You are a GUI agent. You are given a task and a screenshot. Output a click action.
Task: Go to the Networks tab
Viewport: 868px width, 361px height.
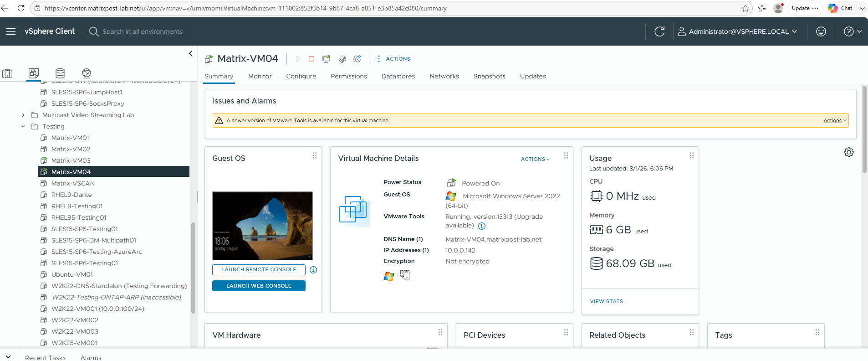[444, 76]
